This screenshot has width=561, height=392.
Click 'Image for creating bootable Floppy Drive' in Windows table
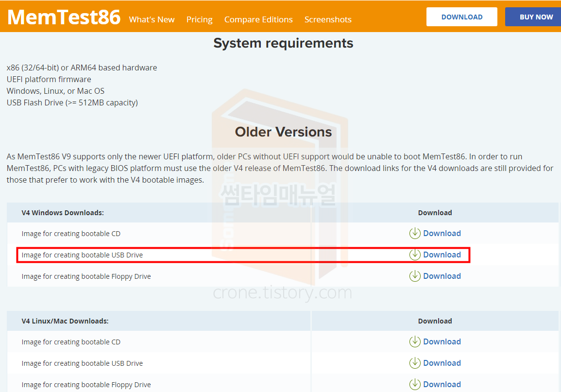86,276
